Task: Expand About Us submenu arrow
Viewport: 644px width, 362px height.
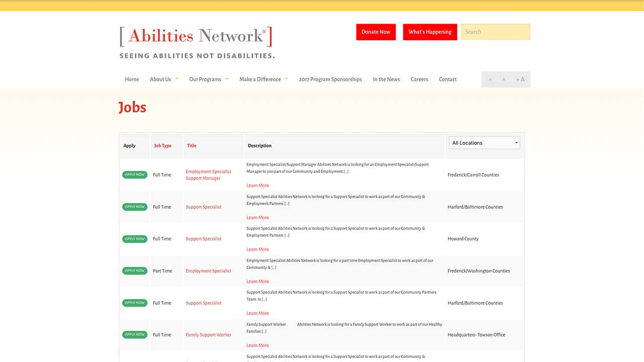Action: (x=177, y=78)
